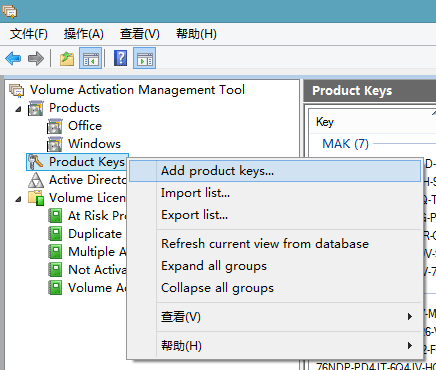Collapse the Volume Licensing tree node
The width and height of the screenshot is (436, 370).
(19, 199)
